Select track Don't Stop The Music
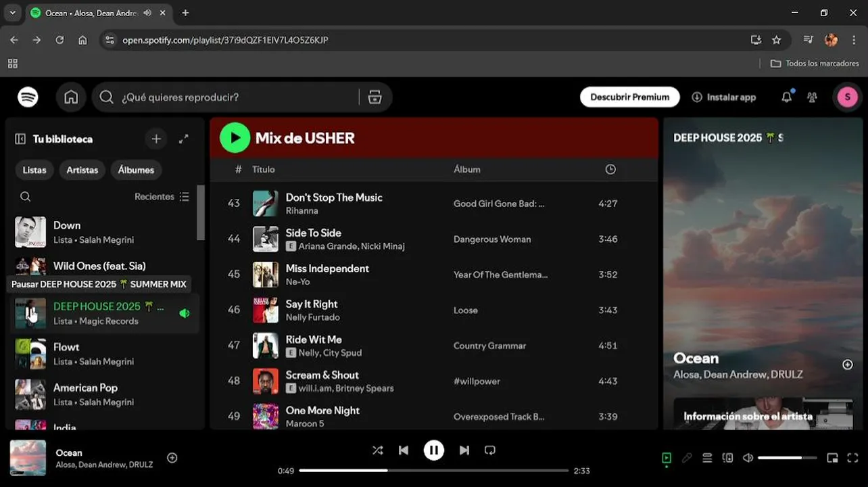The height and width of the screenshot is (487, 868). coord(334,198)
